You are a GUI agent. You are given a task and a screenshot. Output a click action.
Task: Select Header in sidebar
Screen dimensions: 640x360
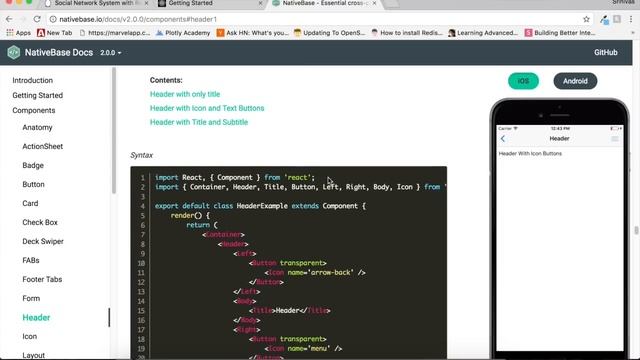coord(36,317)
